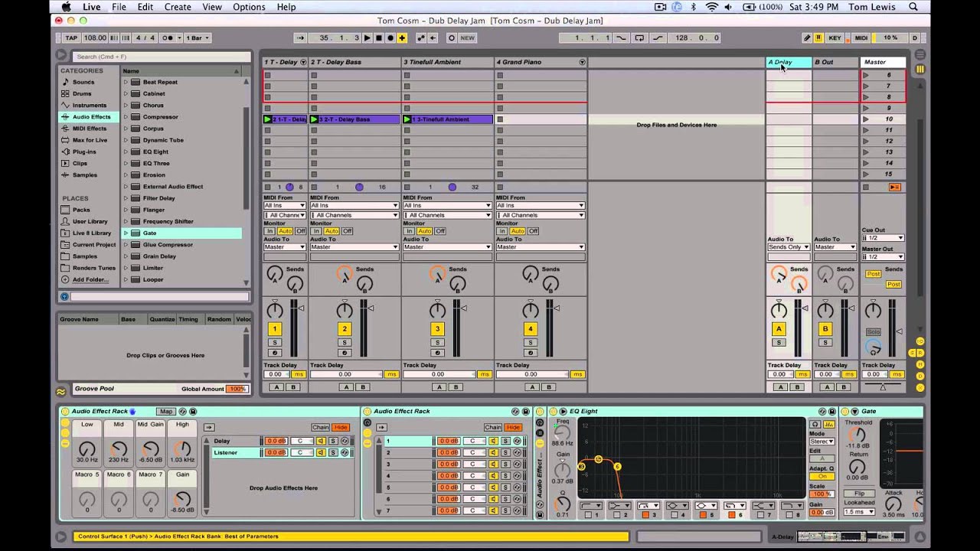
Task: Toggle the KEY map mode switch
Action: (835, 37)
